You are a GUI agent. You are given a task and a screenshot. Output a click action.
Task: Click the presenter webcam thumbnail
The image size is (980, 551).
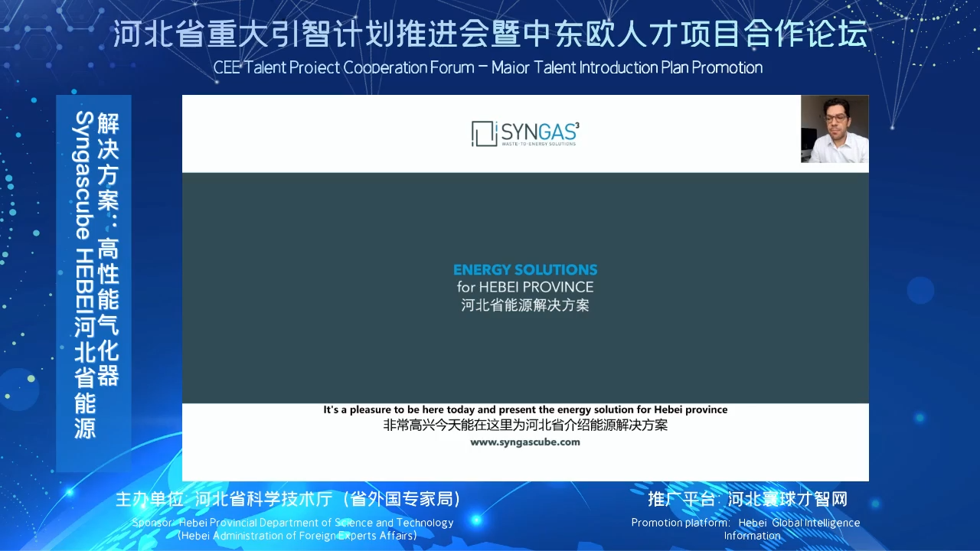coord(835,129)
